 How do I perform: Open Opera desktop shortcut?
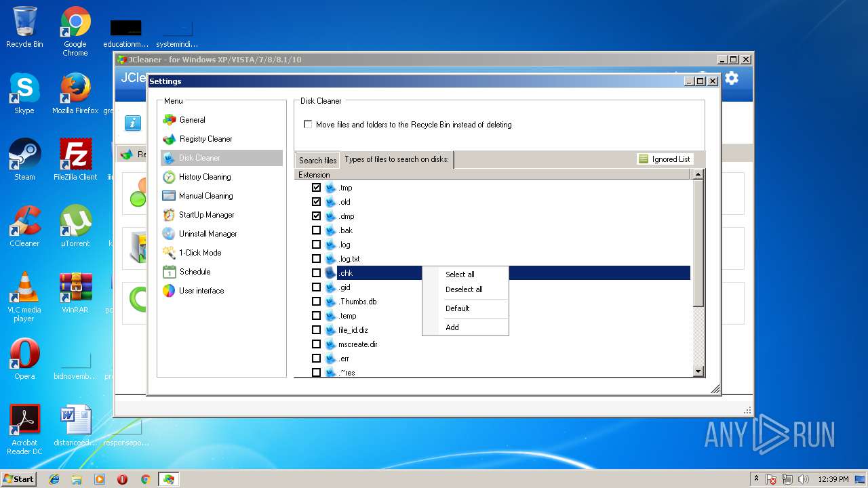(x=24, y=359)
